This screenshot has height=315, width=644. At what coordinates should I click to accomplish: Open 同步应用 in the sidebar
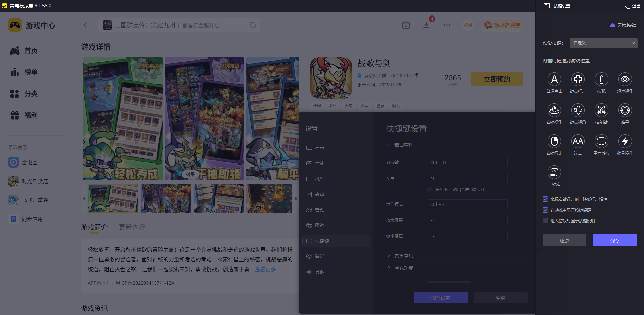[26, 219]
